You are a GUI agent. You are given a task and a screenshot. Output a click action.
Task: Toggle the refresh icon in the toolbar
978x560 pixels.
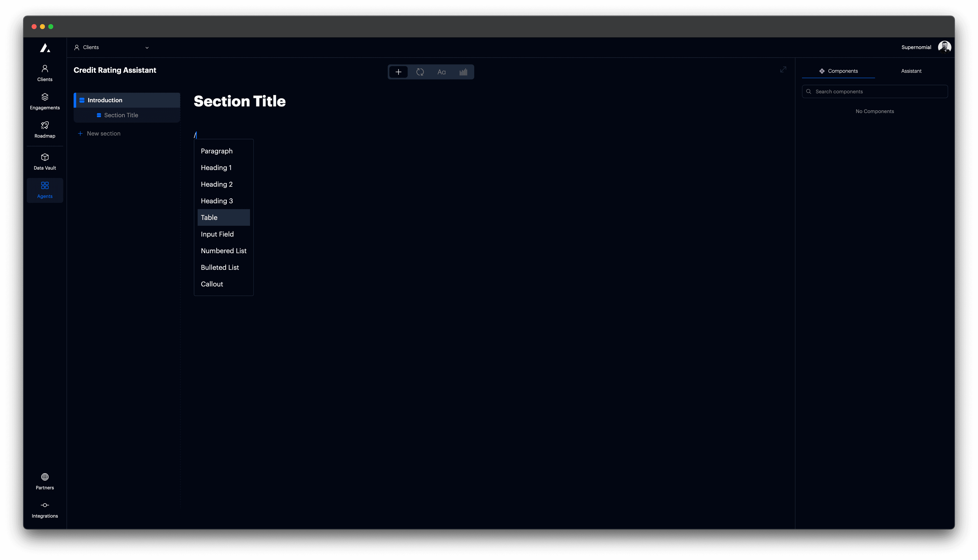click(x=420, y=72)
